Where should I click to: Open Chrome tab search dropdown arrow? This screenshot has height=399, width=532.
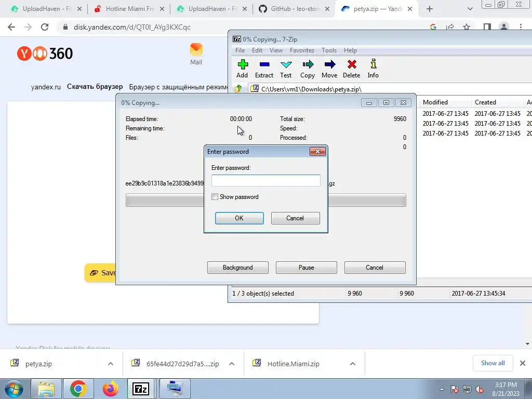(x=470, y=9)
